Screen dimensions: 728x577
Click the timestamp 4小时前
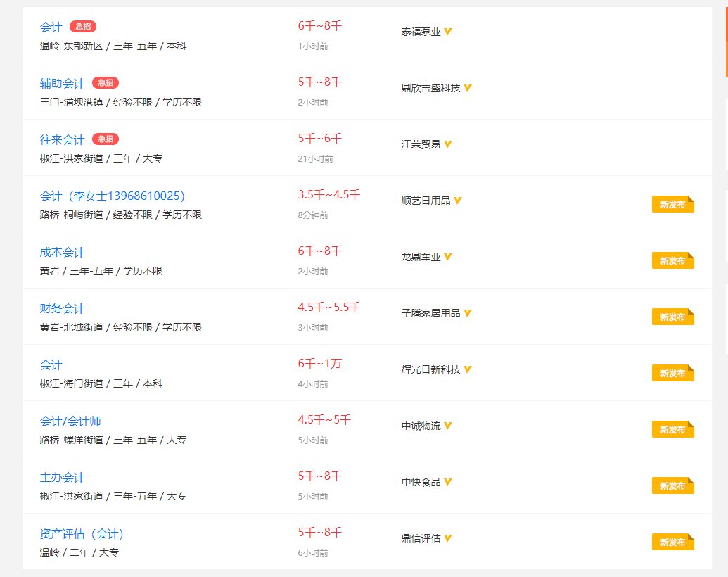(313, 384)
